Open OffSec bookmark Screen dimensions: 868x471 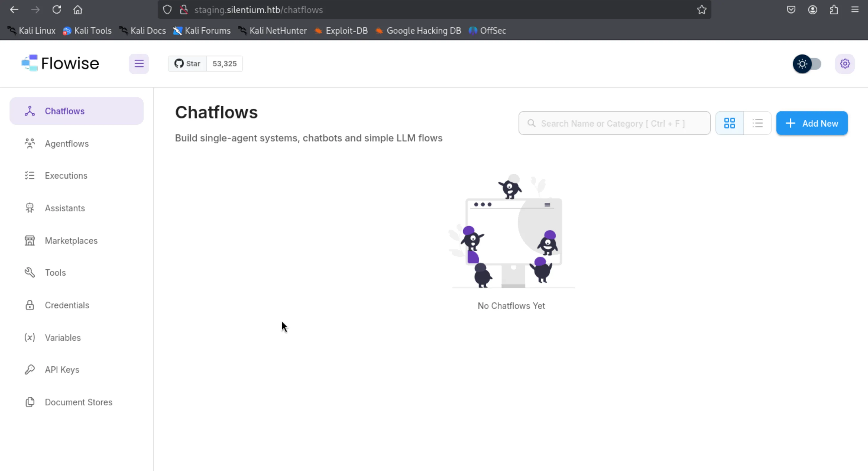(x=488, y=31)
